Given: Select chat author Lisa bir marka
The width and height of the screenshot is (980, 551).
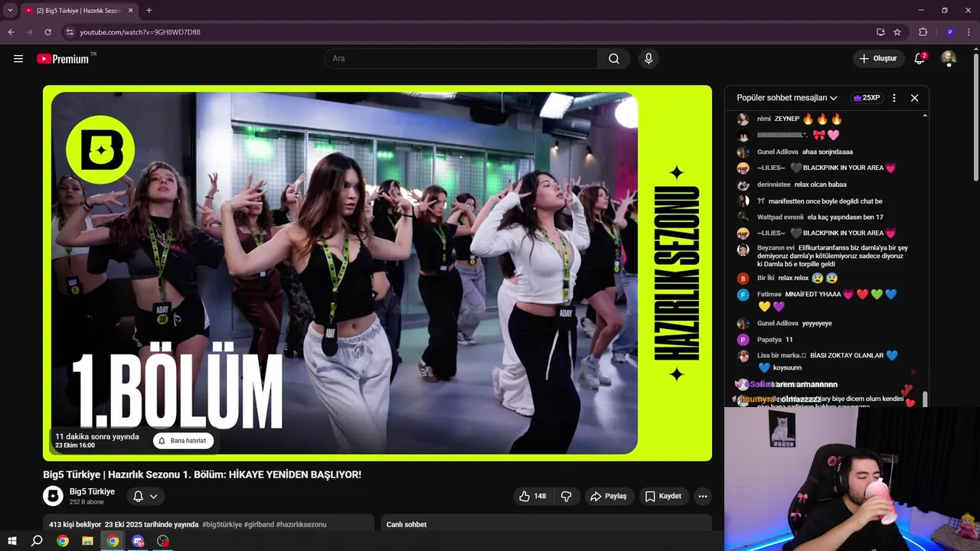Looking at the screenshot, I should pos(782,355).
